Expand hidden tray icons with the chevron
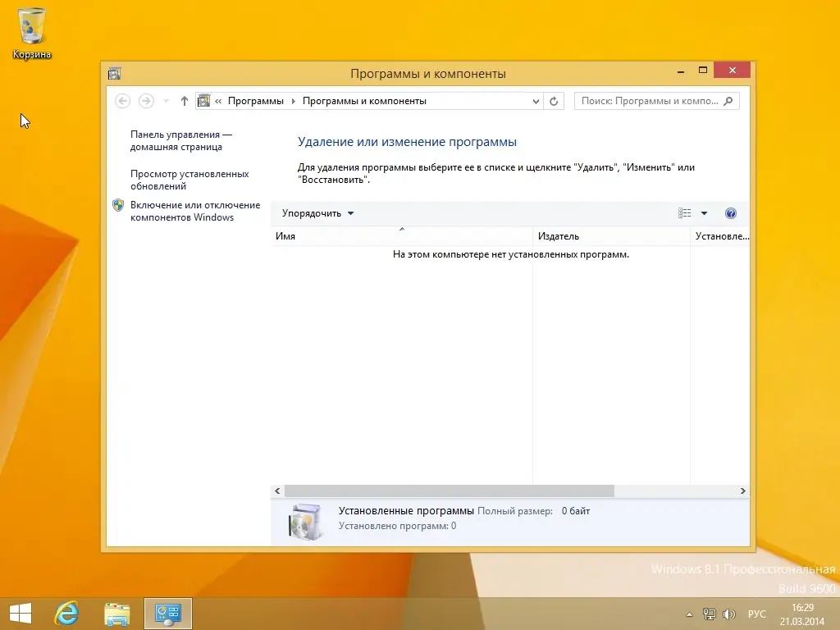Screen dimensions: 840x630 pyautogui.click(x=689, y=614)
